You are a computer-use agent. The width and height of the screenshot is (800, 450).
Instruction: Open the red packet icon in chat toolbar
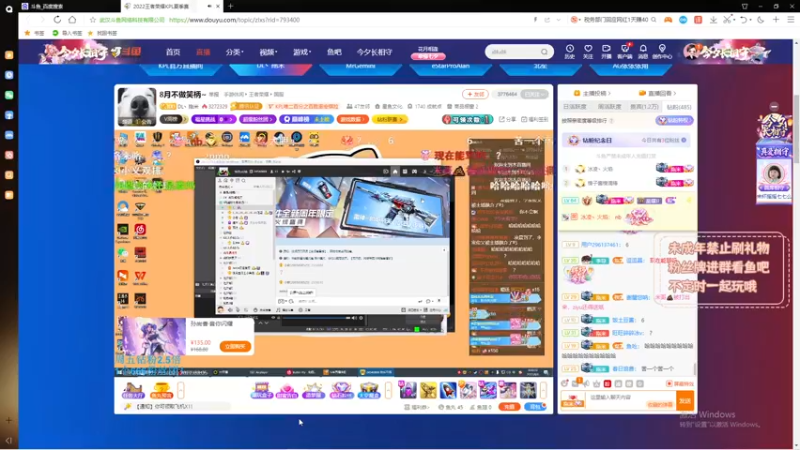(607, 384)
